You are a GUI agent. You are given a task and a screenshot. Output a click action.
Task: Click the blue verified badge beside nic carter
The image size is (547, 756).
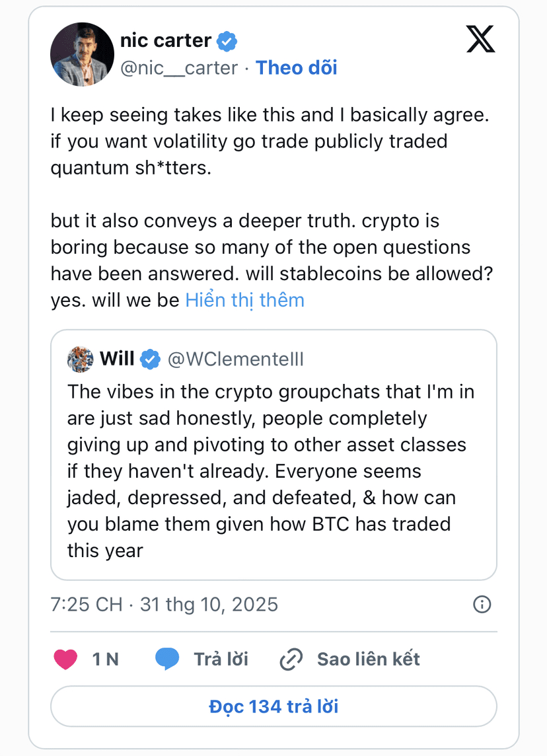click(227, 42)
